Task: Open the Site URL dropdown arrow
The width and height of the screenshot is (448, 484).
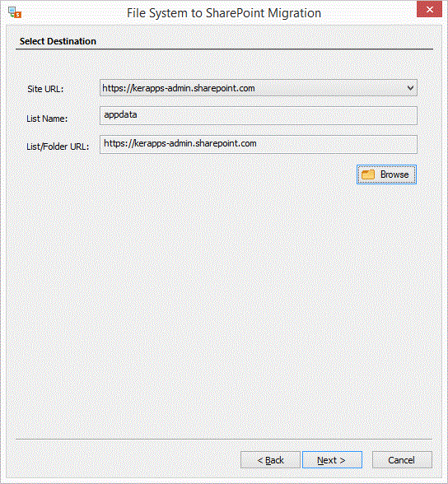Action: (x=410, y=88)
